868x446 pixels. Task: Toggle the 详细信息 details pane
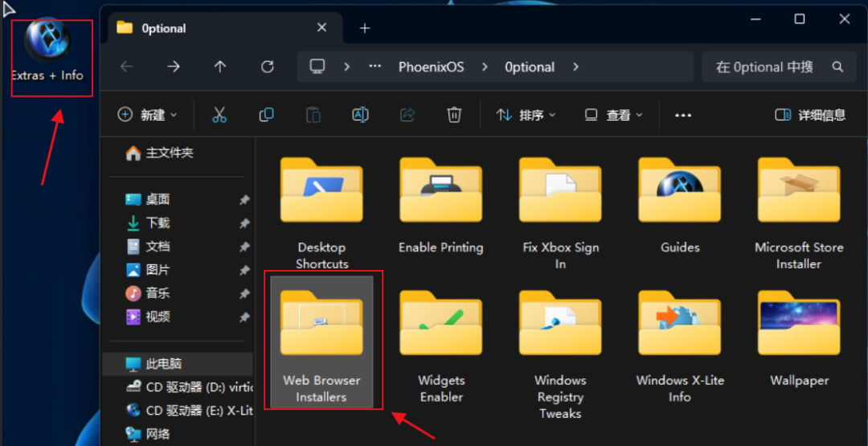coord(810,115)
